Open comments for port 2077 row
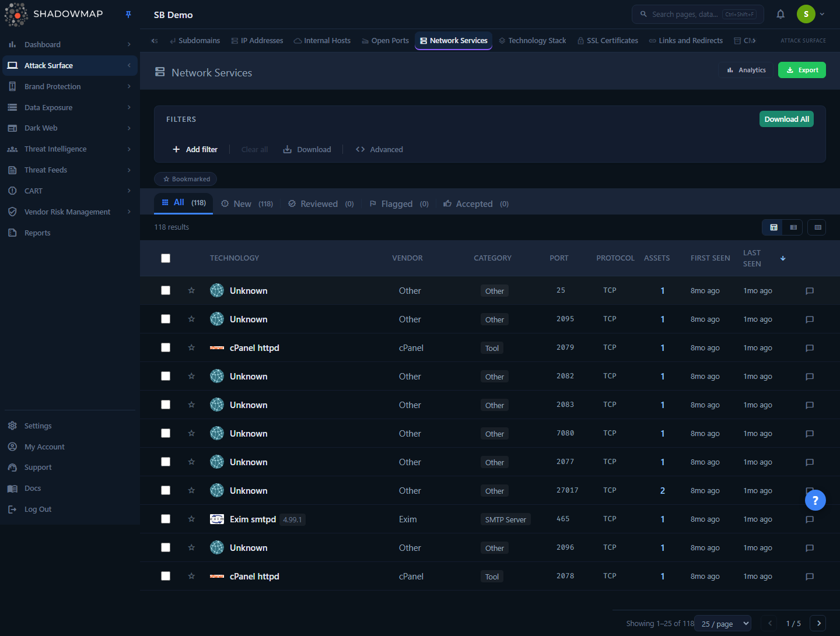 [x=810, y=462]
